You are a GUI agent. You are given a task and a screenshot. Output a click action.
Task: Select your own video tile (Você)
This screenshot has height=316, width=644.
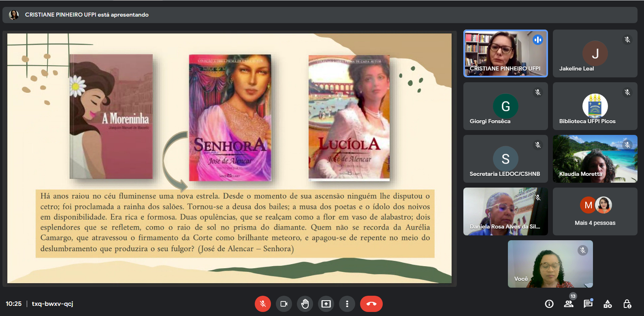(x=550, y=264)
